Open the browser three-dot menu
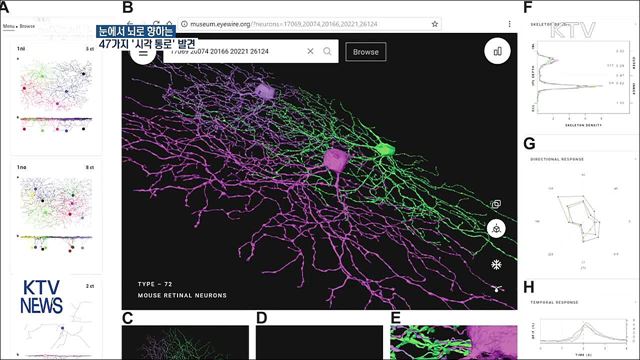640x360 pixels. pyautogui.click(x=509, y=24)
